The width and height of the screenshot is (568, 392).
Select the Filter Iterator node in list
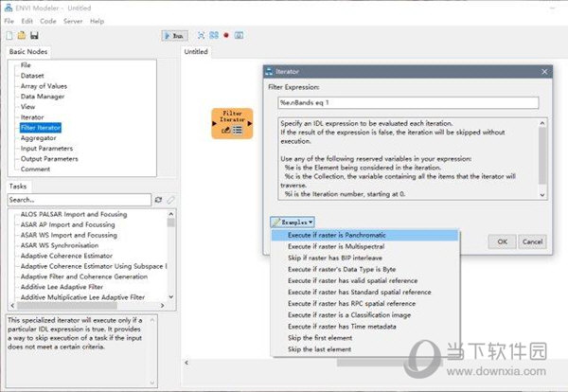click(x=41, y=128)
